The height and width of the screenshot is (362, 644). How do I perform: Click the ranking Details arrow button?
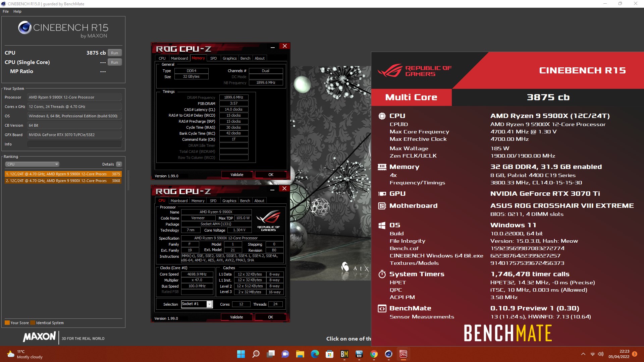click(119, 164)
